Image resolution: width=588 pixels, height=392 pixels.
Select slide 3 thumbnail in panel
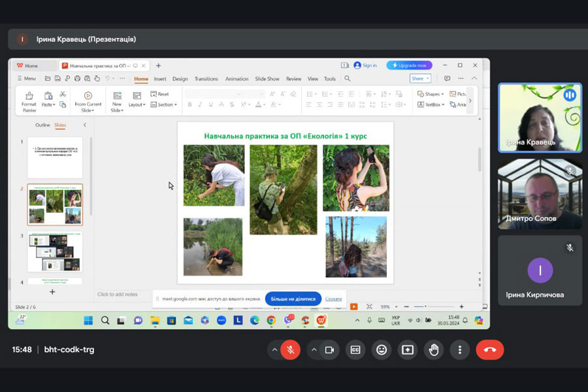[x=55, y=251]
